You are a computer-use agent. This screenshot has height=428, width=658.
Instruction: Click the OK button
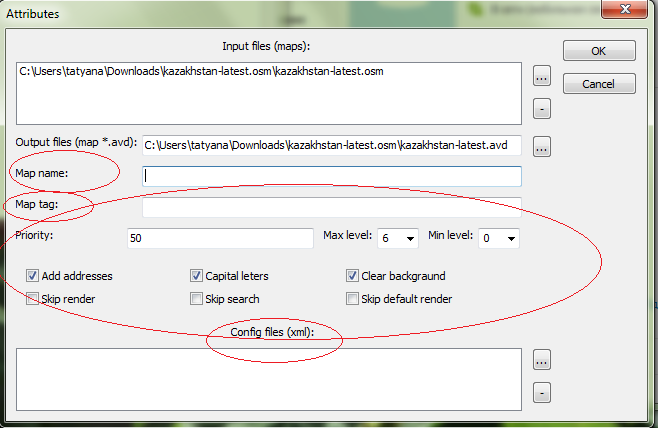tap(599, 51)
